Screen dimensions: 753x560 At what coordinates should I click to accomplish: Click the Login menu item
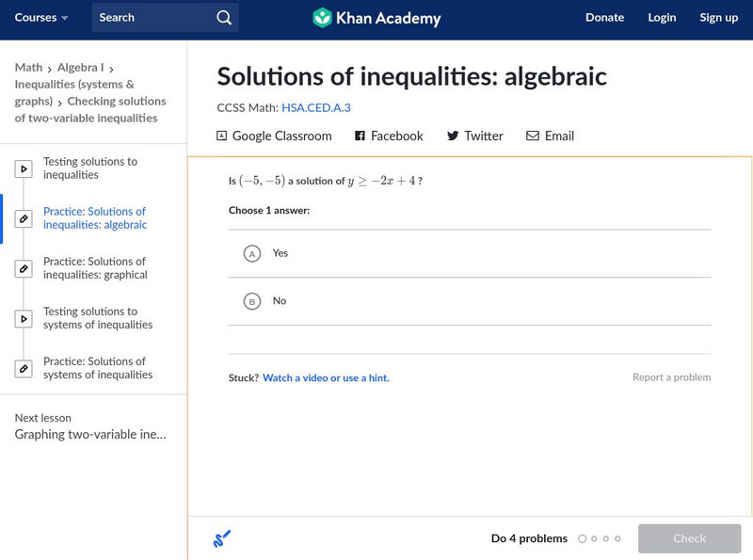[662, 18]
